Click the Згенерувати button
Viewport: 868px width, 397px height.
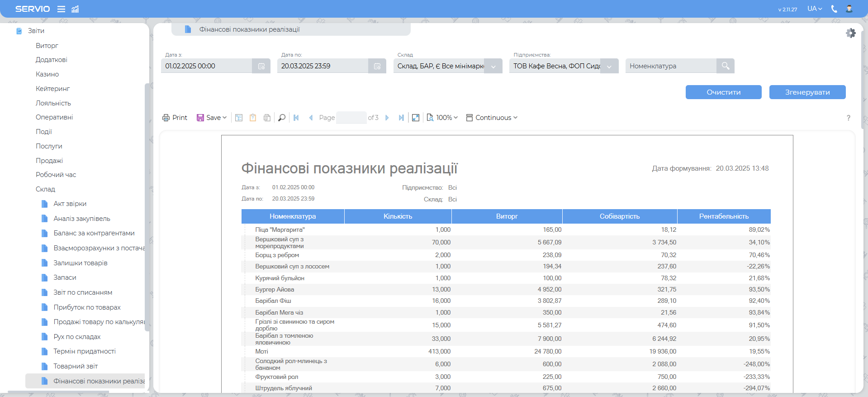(x=807, y=92)
